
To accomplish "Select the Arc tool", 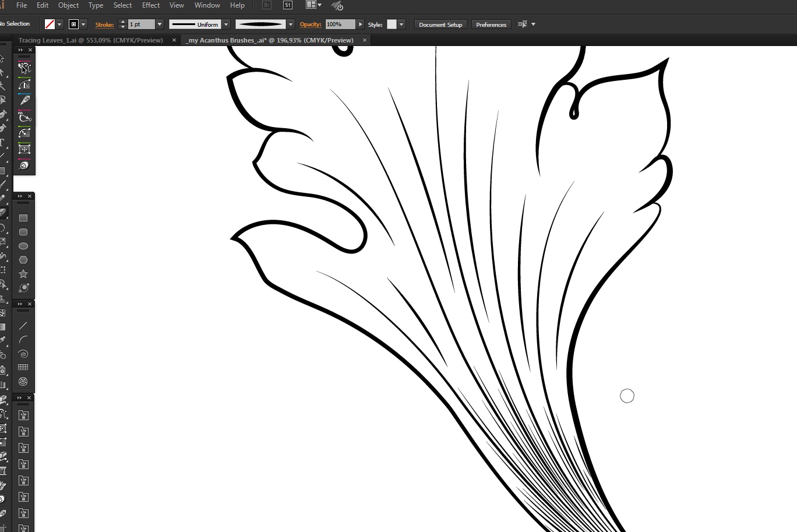I will [x=23, y=340].
